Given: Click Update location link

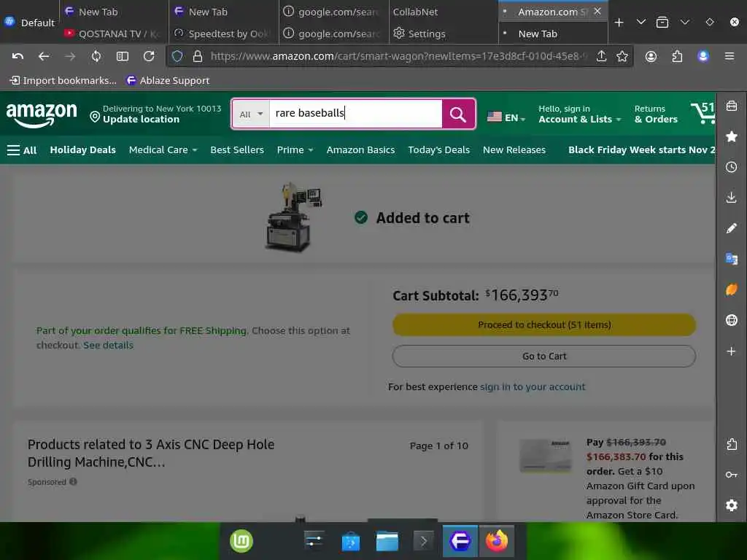Looking at the screenshot, I should pyautogui.click(x=141, y=120).
